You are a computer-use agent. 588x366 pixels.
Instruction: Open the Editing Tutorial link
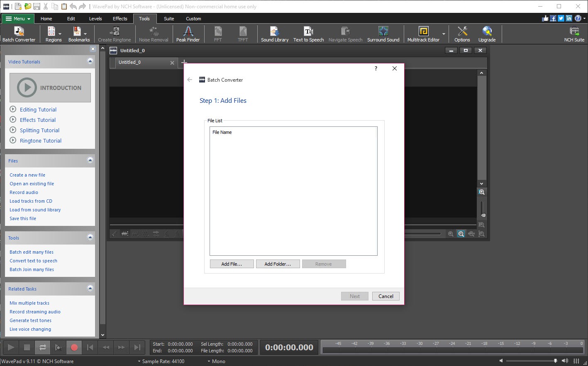(x=38, y=110)
